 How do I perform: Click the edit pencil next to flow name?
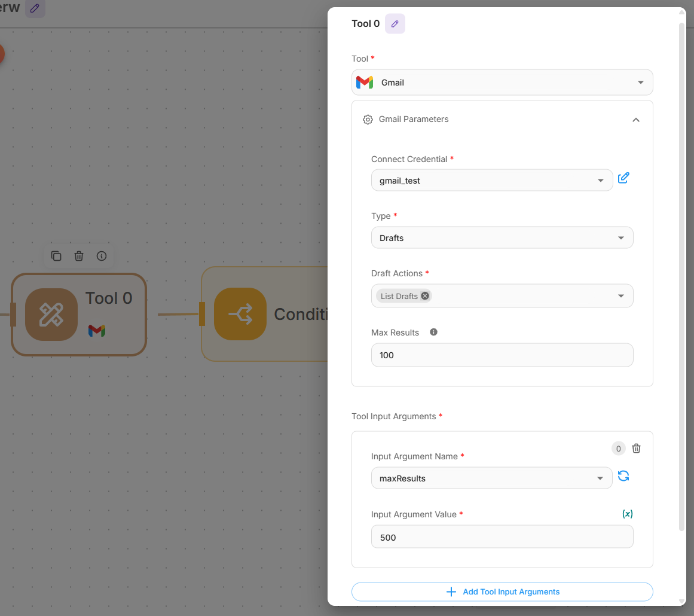tap(35, 8)
